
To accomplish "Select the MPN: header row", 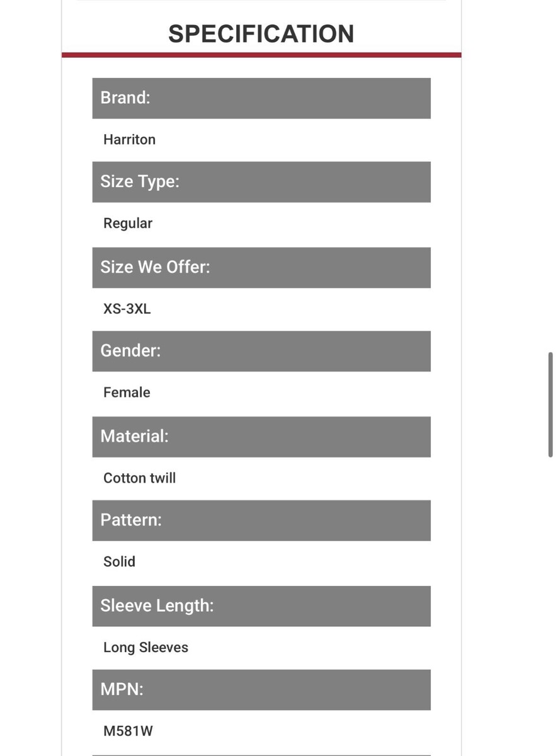I will 261,690.
